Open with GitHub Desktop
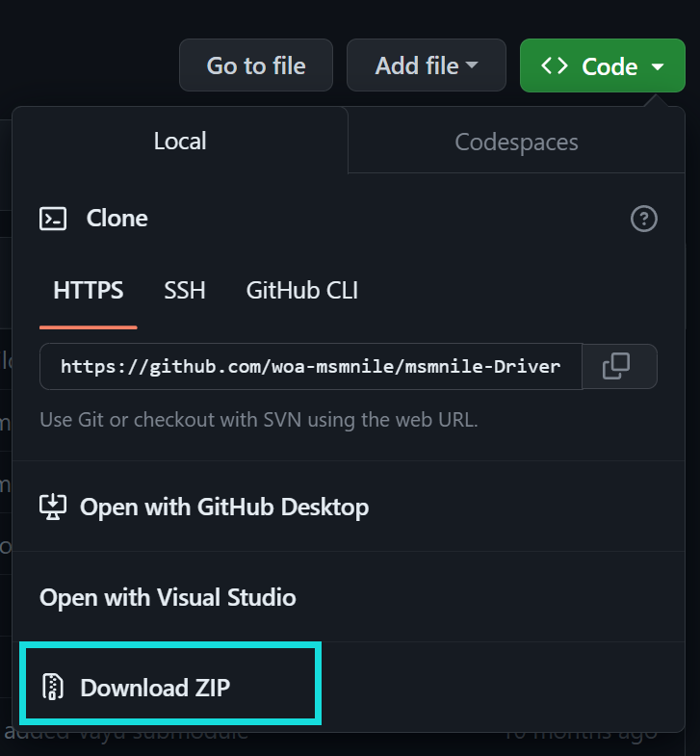The height and width of the screenshot is (756, 700). [x=349, y=507]
